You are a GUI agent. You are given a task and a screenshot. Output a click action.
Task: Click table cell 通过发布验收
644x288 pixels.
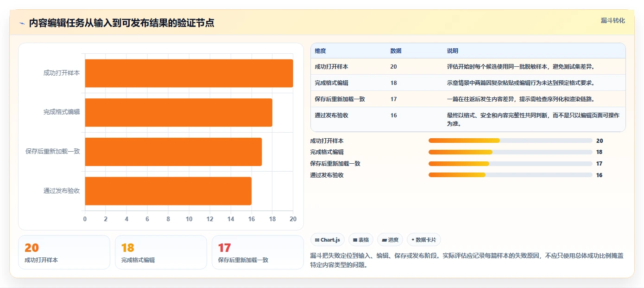tap(331, 115)
